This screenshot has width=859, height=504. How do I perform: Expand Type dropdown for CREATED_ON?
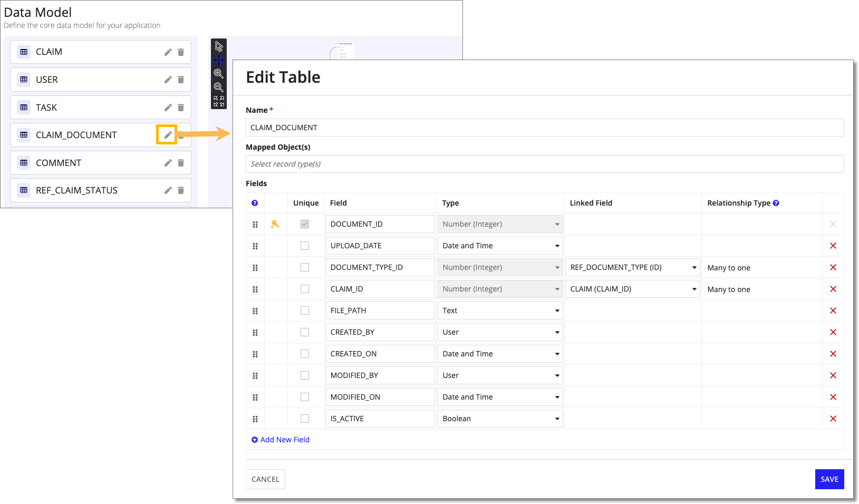click(500, 354)
